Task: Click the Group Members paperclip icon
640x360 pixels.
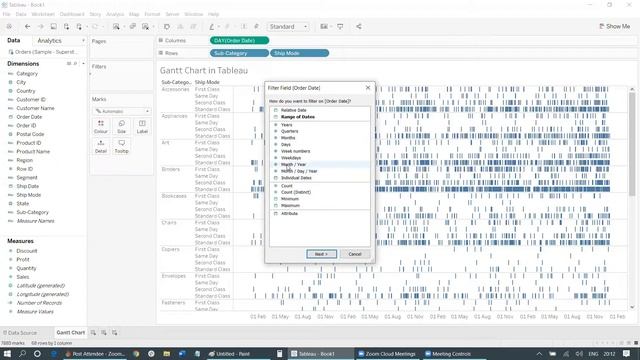Action: click(227, 27)
